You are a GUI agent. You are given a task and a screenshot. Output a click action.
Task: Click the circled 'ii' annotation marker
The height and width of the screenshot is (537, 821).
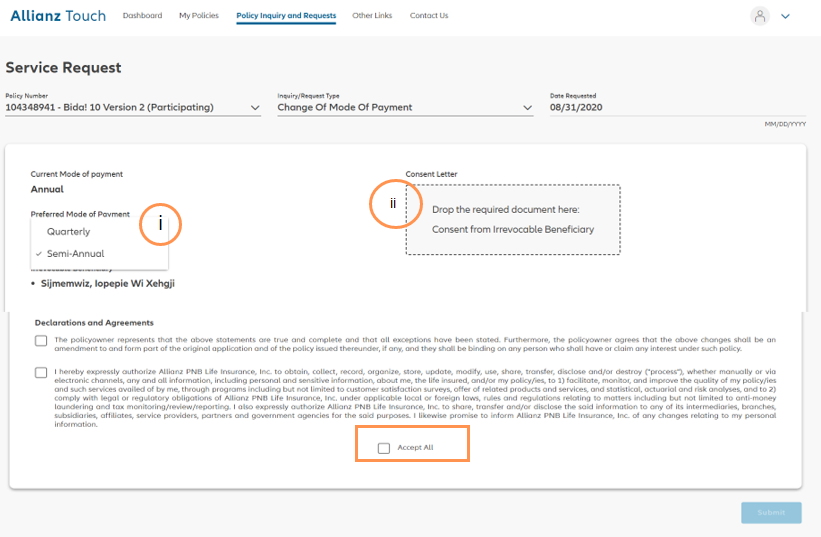coord(392,203)
